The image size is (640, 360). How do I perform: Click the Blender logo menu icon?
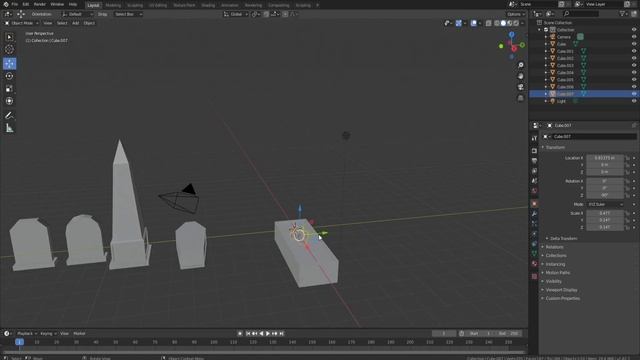(x=6, y=4)
